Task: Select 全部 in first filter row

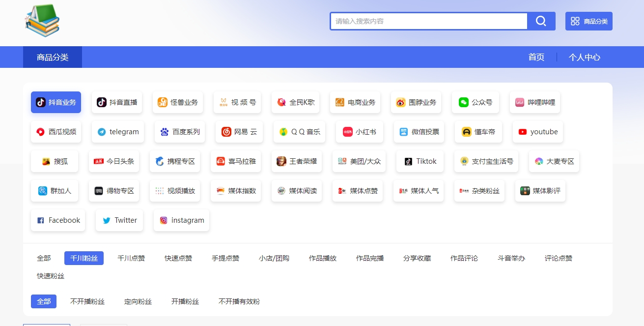Action: click(x=44, y=258)
